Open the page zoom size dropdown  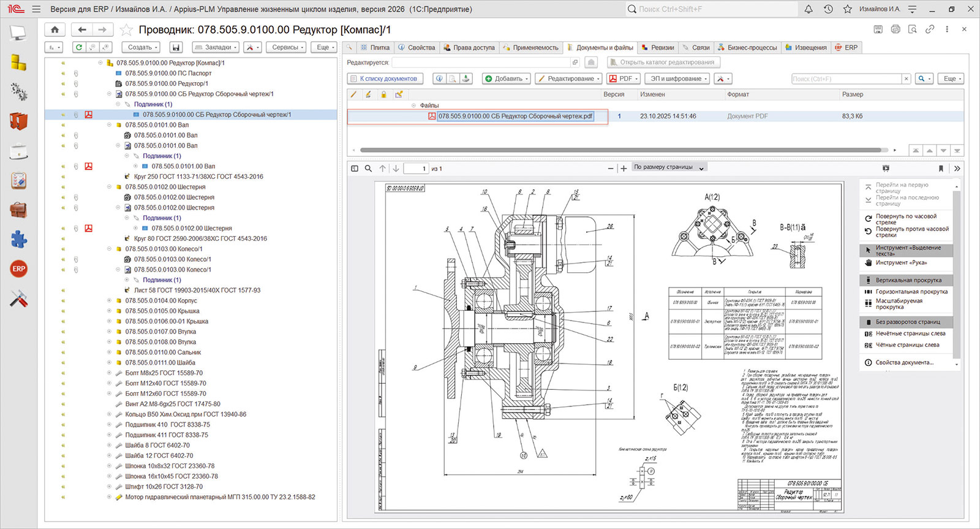point(669,167)
